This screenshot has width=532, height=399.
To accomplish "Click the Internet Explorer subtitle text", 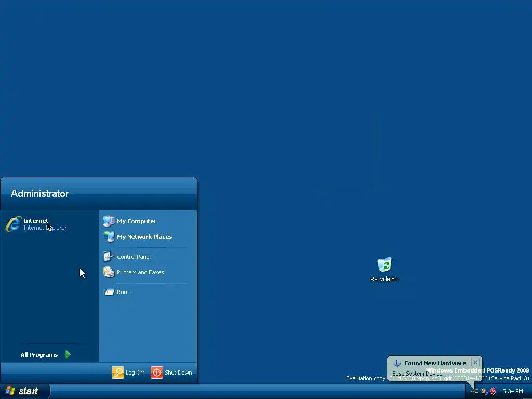I will tap(45, 228).
